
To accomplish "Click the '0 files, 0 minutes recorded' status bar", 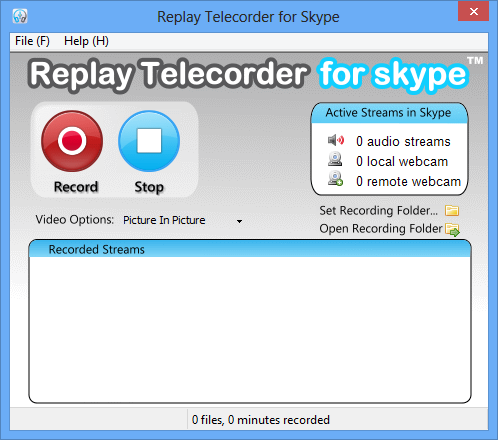I will pyautogui.click(x=260, y=420).
